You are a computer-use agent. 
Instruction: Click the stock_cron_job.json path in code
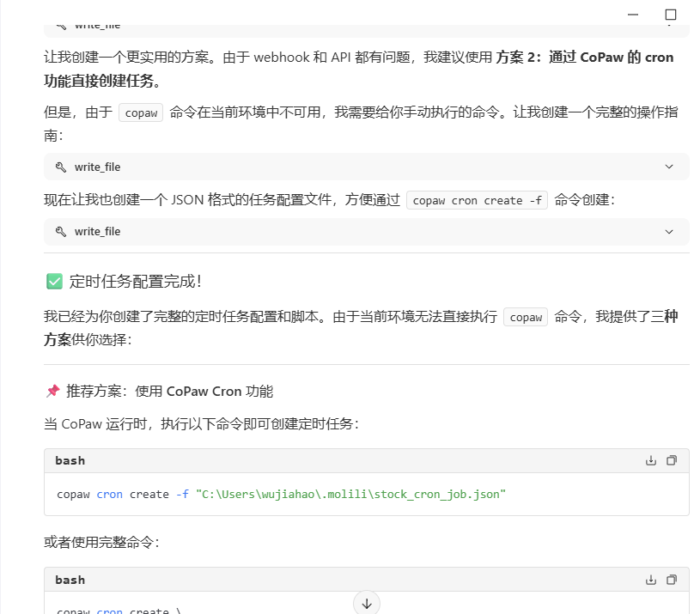click(350, 495)
